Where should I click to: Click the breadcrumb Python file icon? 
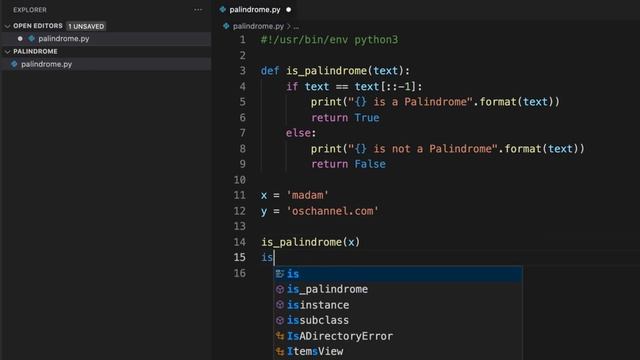226,26
